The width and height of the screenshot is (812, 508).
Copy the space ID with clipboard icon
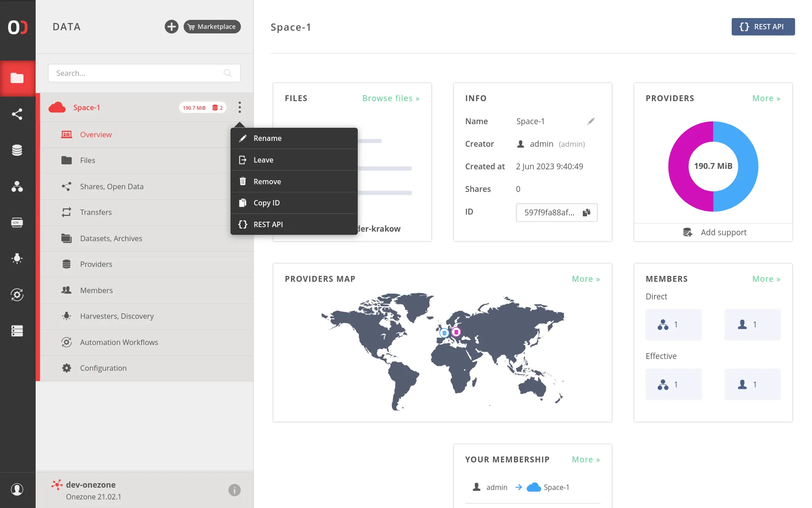(586, 213)
